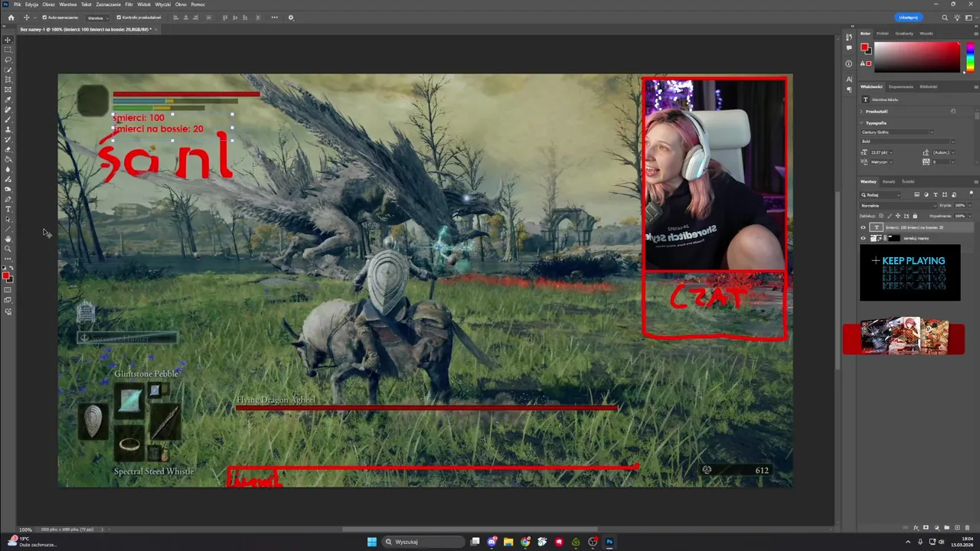Select the Crop tool
Viewport: 980px width, 551px height.
coord(8,80)
